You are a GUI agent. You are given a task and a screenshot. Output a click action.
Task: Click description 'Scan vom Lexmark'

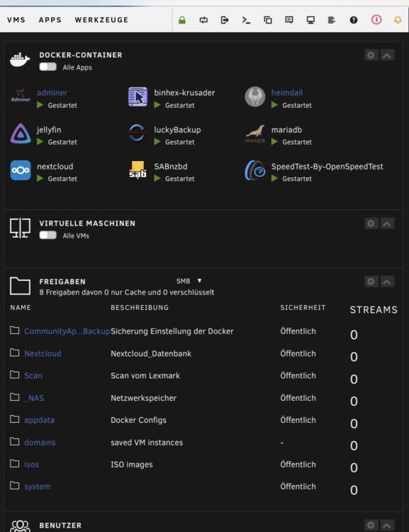pyautogui.click(x=145, y=375)
